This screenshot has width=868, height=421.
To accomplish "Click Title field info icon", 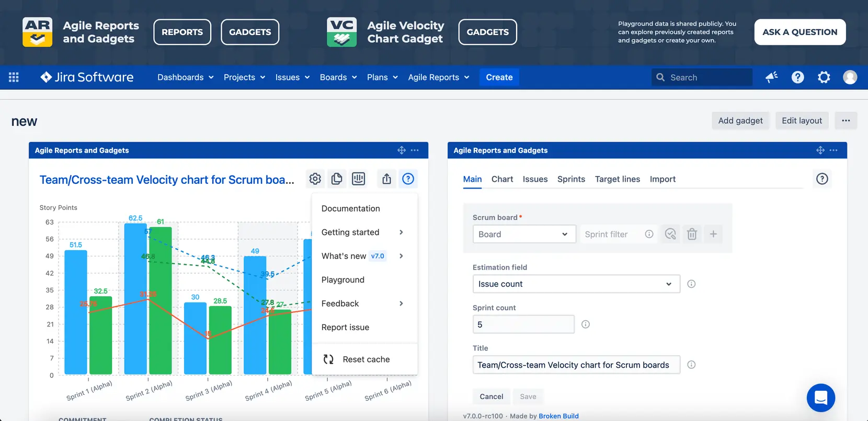I will pyautogui.click(x=691, y=365).
